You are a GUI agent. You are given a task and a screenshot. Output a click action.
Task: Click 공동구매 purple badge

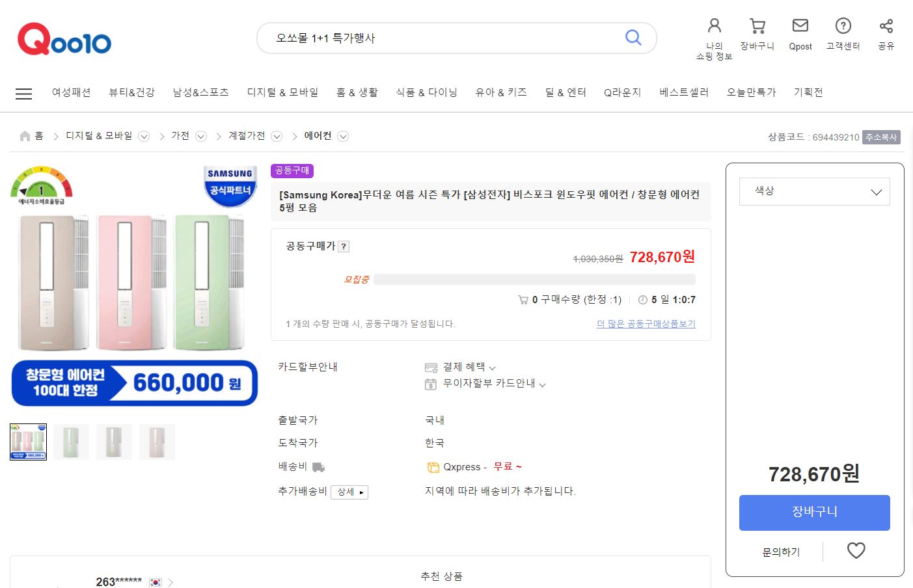[x=292, y=170]
